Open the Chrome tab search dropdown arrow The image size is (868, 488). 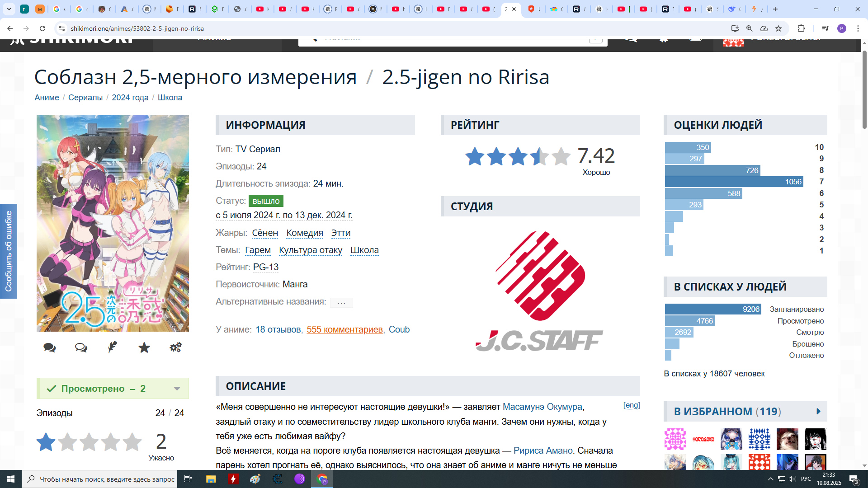pyautogui.click(x=9, y=9)
